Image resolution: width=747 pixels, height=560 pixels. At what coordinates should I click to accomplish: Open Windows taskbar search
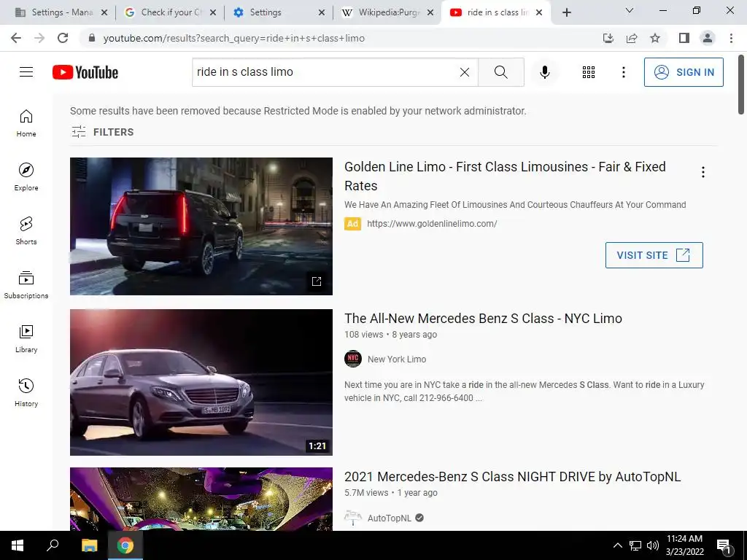point(53,545)
